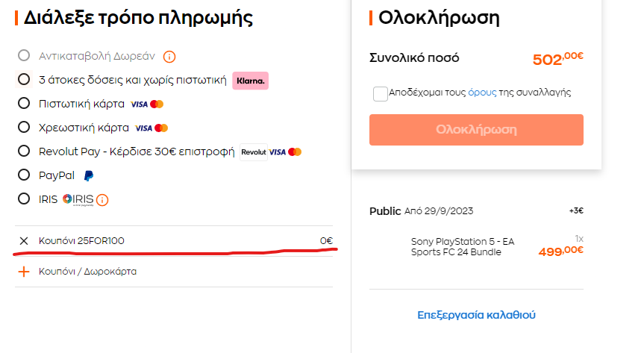Click info icon beside IRIS logo
The width and height of the screenshot is (644, 353).
pos(102,200)
